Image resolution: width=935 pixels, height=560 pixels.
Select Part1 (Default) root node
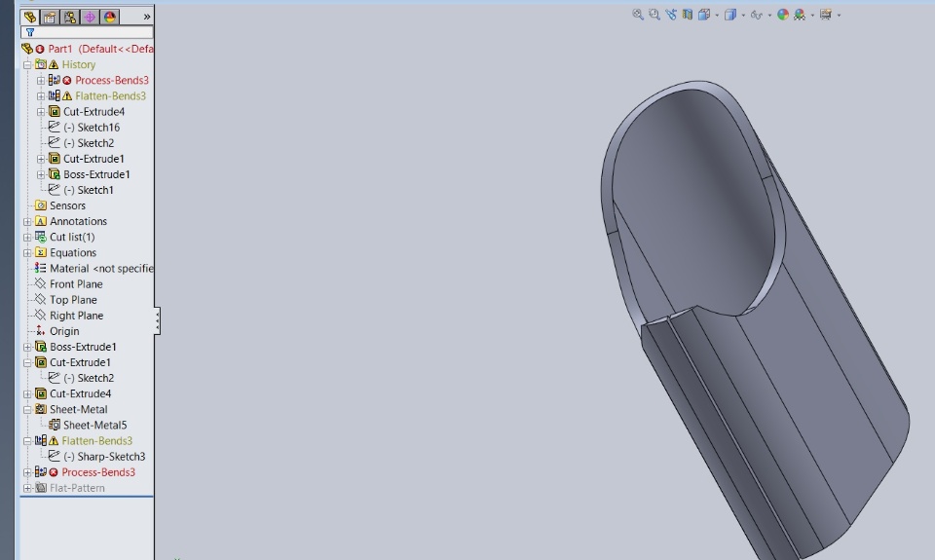[100, 49]
